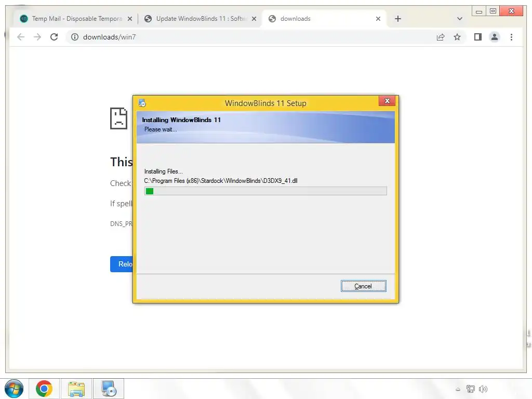Open the Chrome profile menu
532x399 pixels.
[x=495, y=37]
